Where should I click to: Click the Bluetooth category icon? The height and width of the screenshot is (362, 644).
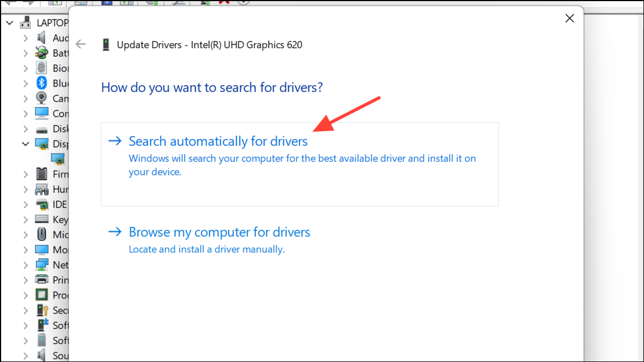tap(42, 83)
